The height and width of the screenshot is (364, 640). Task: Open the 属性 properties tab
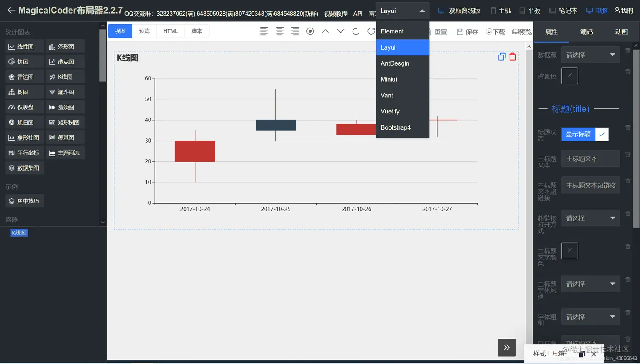point(552,32)
